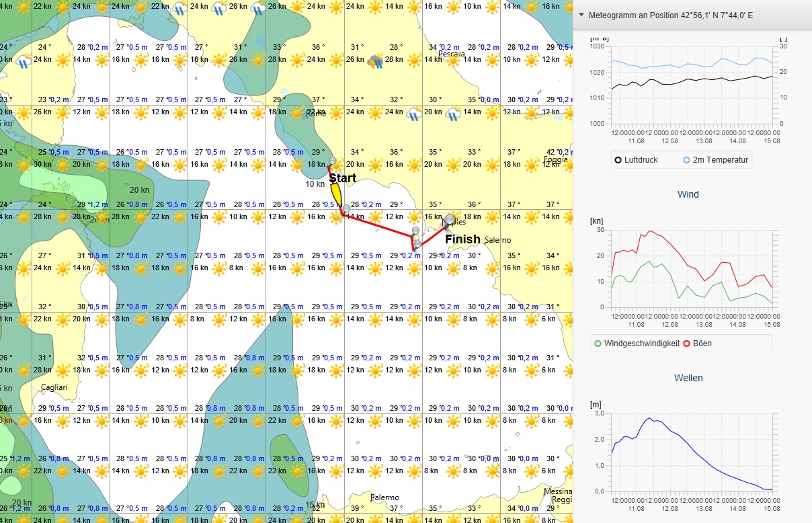Select the waypoint pin above Start label
This screenshot has width=812, height=523.
[332, 161]
